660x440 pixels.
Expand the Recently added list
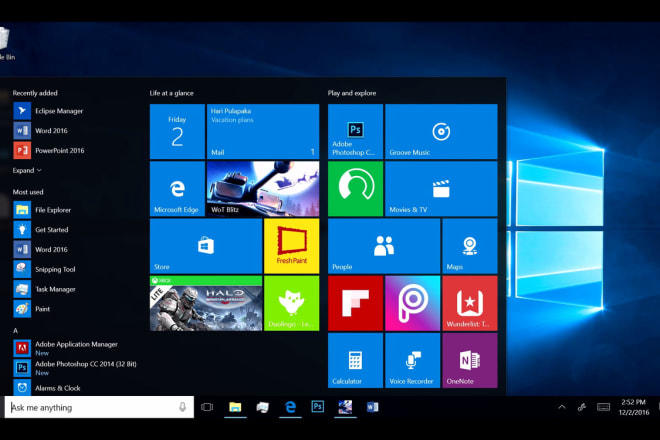(27, 171)
